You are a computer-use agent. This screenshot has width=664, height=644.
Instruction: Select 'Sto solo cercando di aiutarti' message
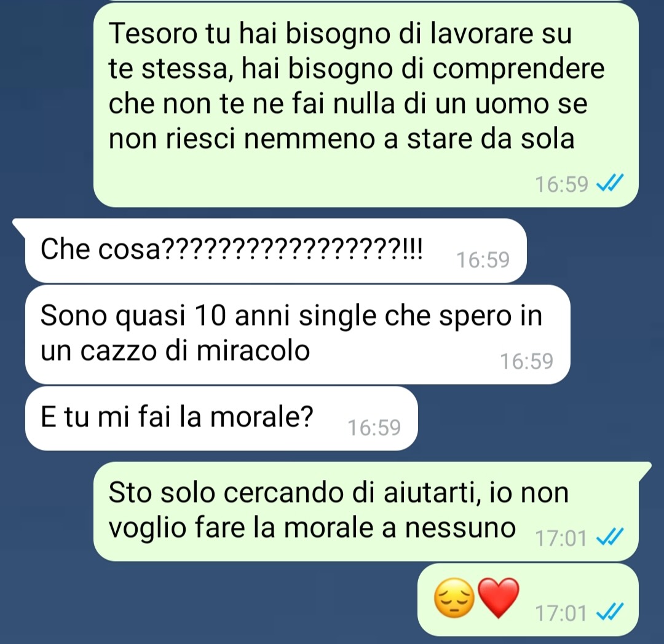(366, 511)
